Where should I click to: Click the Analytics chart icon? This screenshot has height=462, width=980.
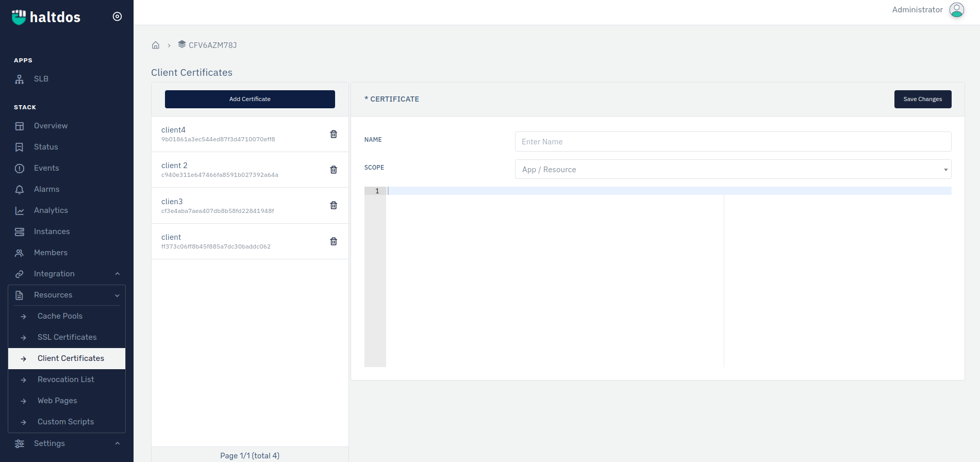point(20,211)
